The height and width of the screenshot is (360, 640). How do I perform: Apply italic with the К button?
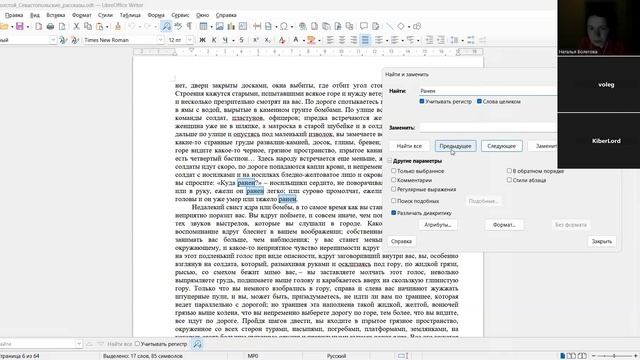click(214, 40)
